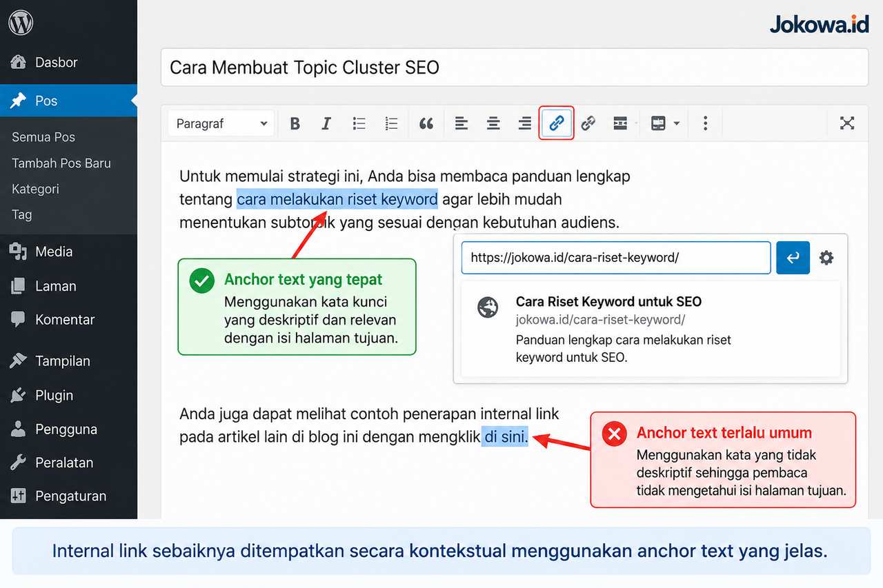Open the Tag submenu item
Viewport: 883px width, 588px height.
(x=22, y=214)
